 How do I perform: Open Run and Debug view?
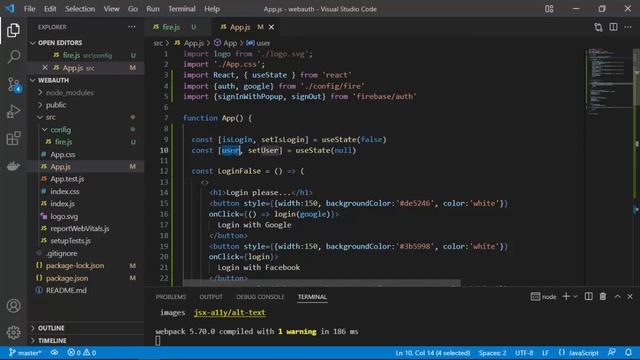(13, 111)
